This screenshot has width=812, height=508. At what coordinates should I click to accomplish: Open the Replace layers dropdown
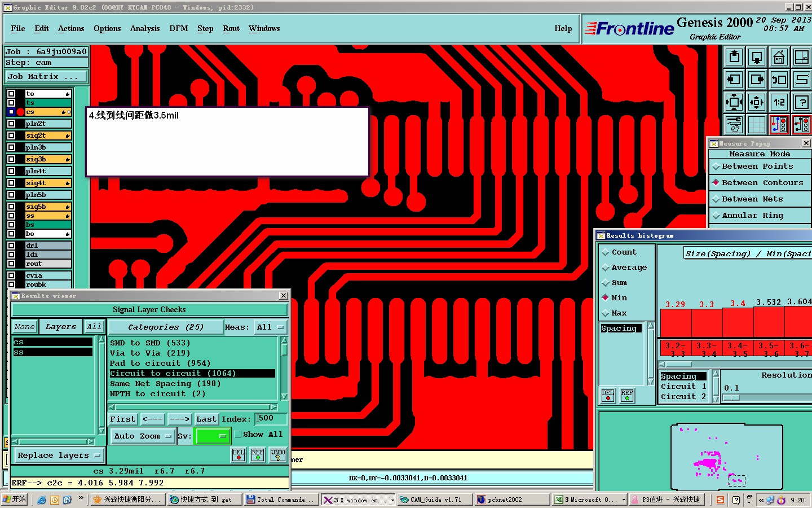coord(59,455)
